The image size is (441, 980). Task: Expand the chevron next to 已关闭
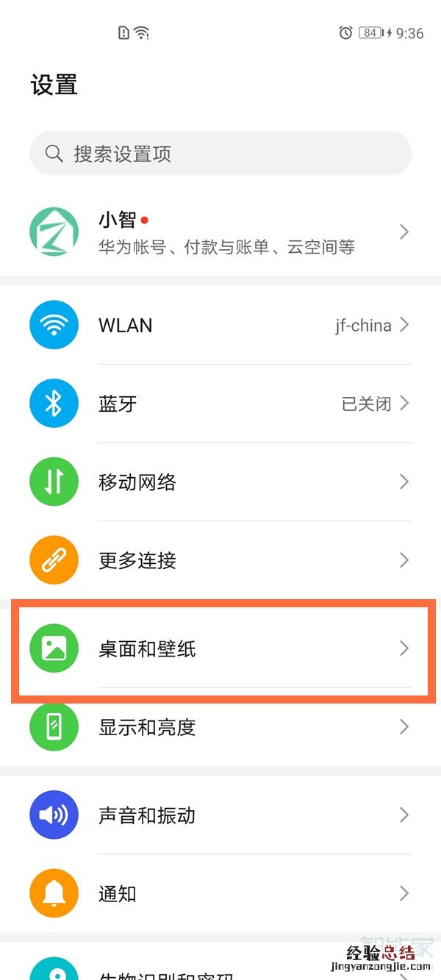coord(404,404)
